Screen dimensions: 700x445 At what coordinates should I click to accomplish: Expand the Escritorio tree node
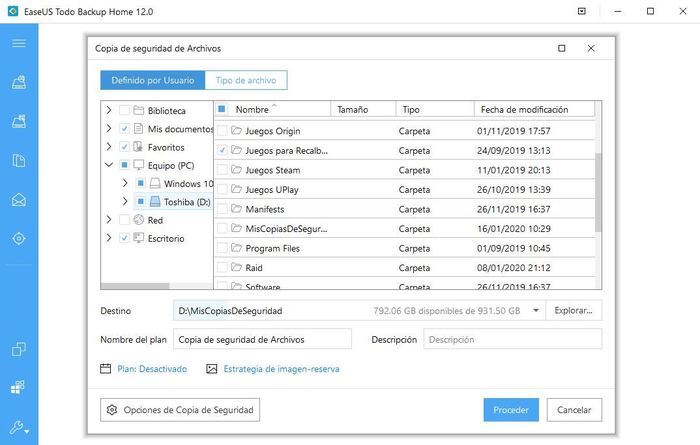pos(109,238)
